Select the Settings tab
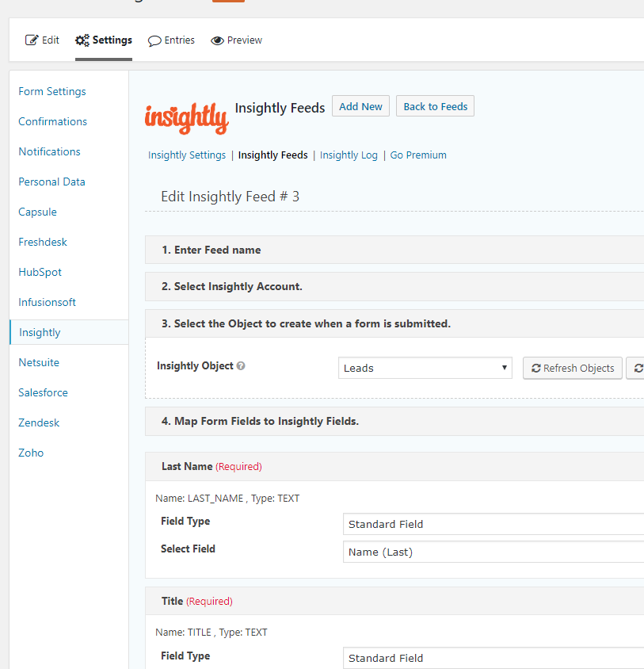Image resolution: width=644 pixels, height=669 pixels. 104,40
